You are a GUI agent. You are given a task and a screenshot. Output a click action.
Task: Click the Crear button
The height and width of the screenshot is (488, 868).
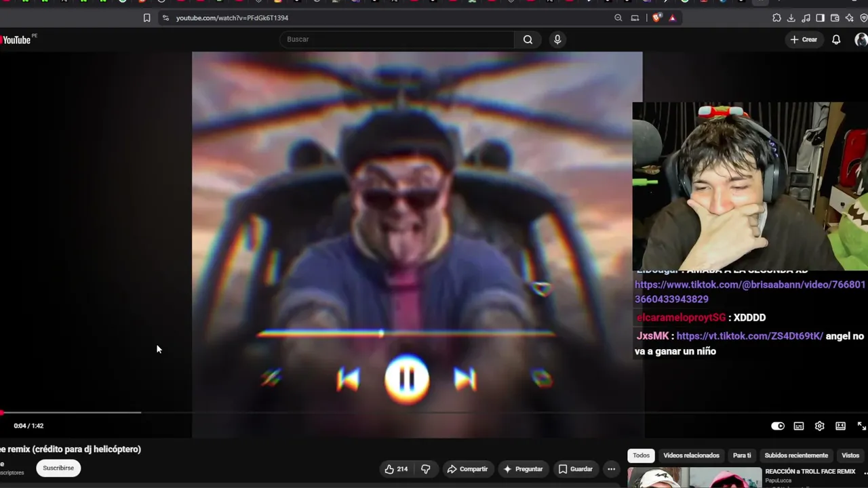coord(804,39)
